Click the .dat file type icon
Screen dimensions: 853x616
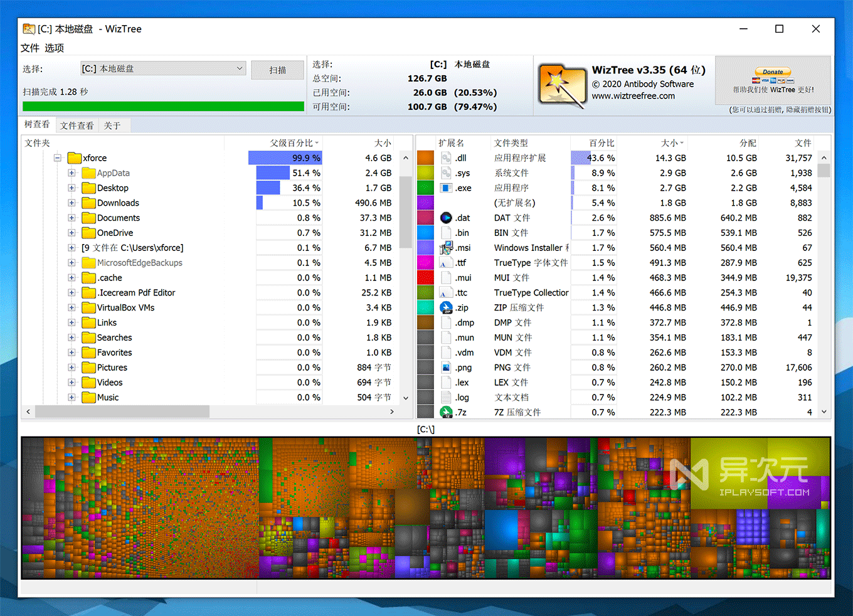pos(446,218)
